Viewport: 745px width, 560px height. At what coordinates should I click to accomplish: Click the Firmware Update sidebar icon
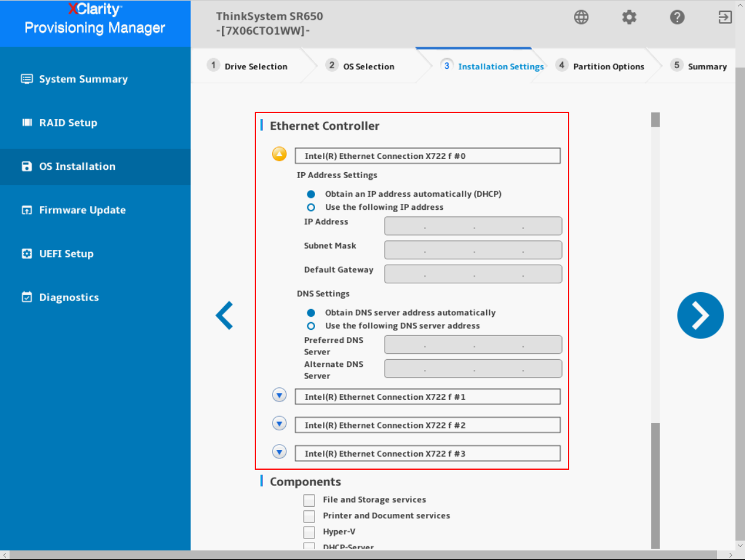click(x=26, y=210)
